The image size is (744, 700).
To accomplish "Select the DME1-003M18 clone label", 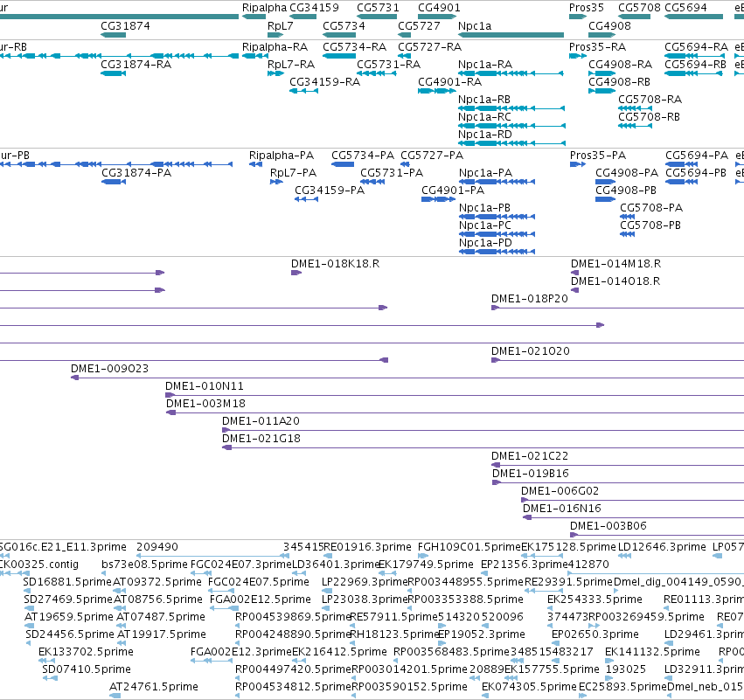I will point(205,403).
